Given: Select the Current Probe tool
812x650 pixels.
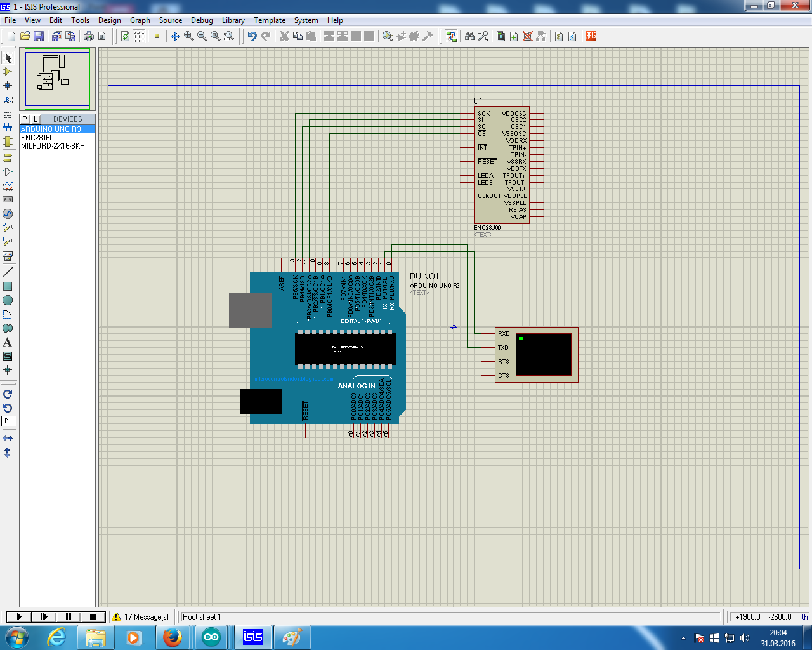Looking at the screenshot, I should pyautogui.click(x=8, y=241).
